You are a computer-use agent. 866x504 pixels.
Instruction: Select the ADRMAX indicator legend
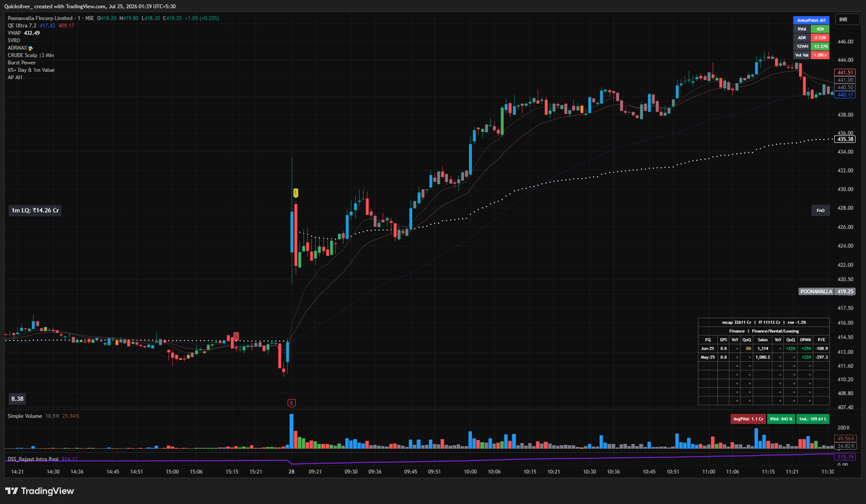(x=20, y=48)
